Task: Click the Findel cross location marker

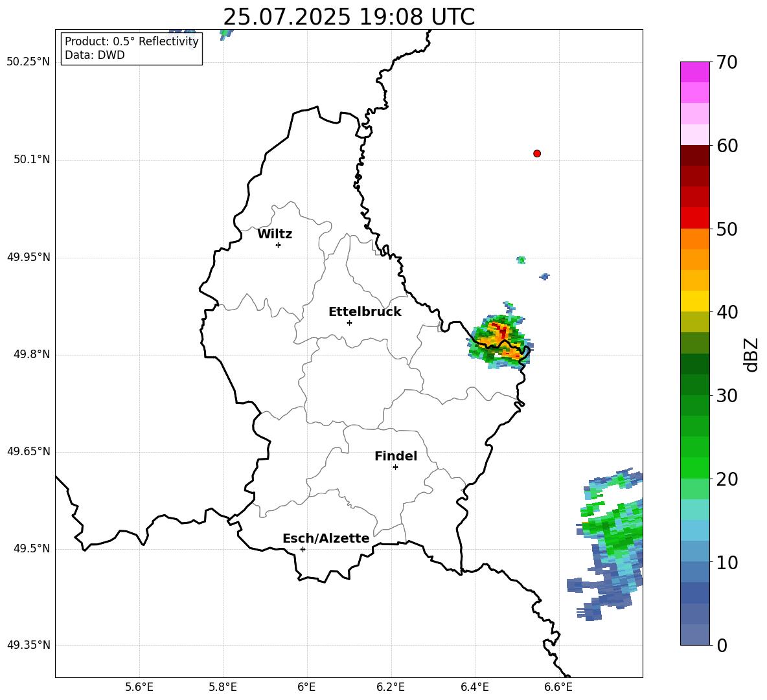Action: [395, 468]
